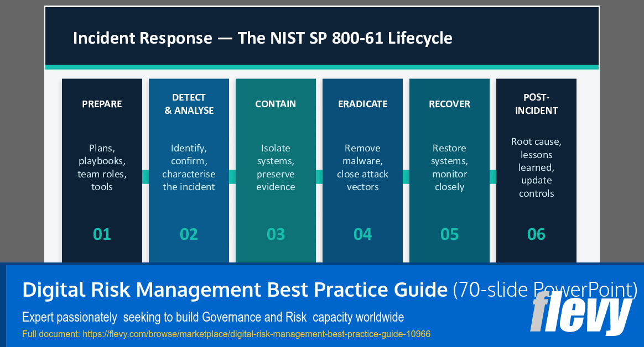
Task: Expand the 'Restore systems, monitor closely' details
Action: tap(449, 167)
